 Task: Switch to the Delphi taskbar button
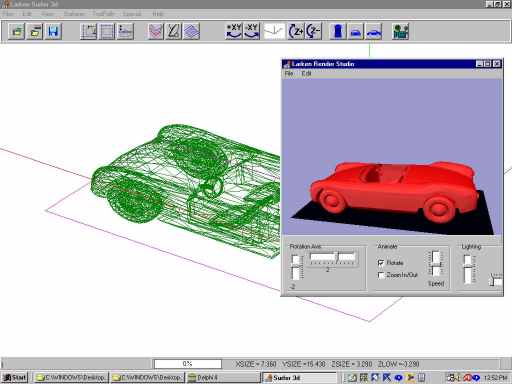(x=223, y=377)
